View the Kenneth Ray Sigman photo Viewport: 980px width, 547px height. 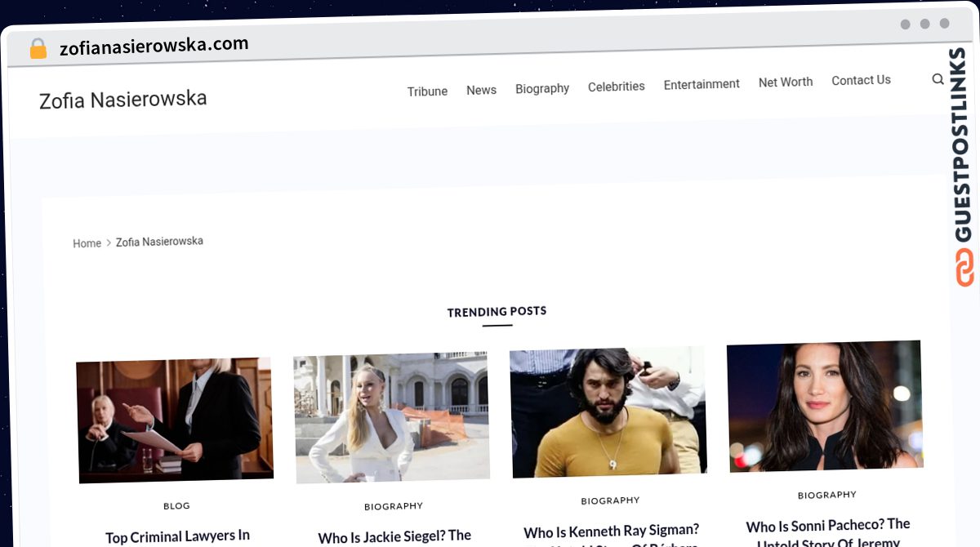point(608,411)
